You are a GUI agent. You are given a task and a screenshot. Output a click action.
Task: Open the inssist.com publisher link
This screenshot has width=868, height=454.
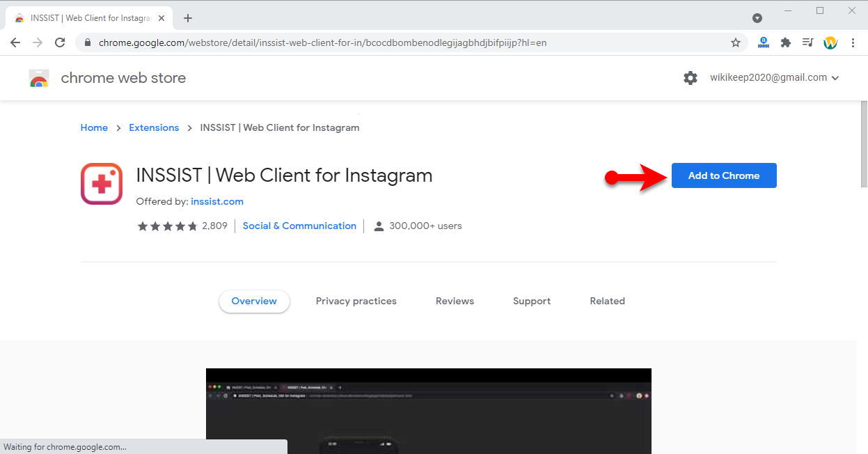coord(217,202)
